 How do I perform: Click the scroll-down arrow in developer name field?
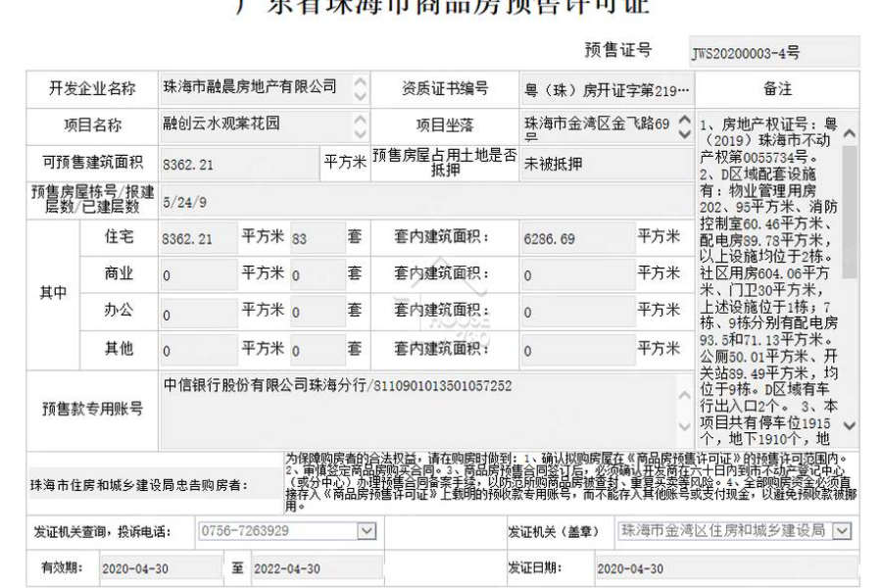pyautogui.click(x=360, y=96)
